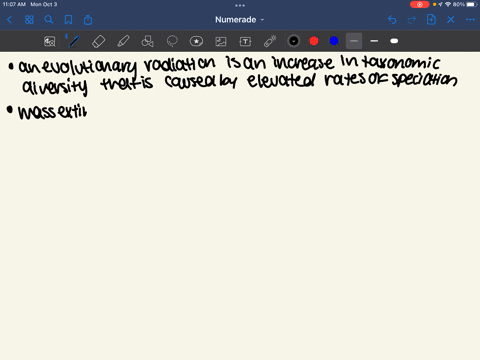480x360 pixels.
Task: Go back using the left chevron
Action: pos(9,20)
